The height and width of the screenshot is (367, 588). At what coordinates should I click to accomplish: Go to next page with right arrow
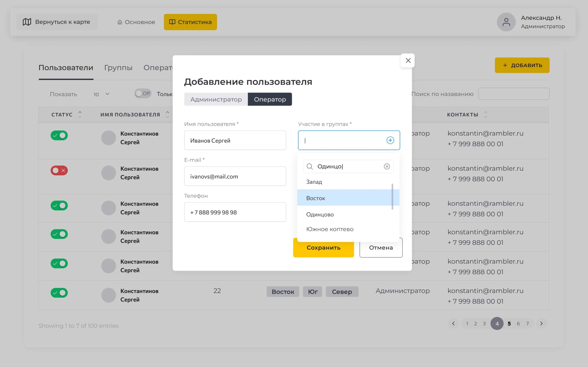click(x=541, y=323)
